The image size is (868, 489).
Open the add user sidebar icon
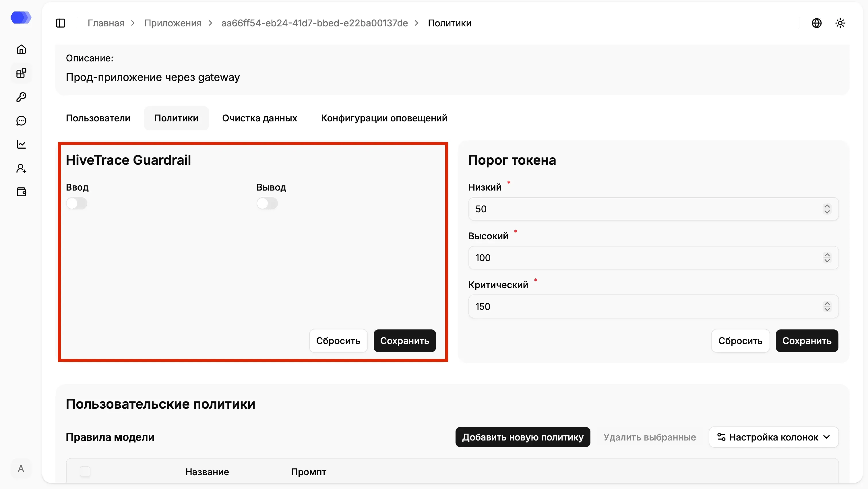[x=21, y=168]
